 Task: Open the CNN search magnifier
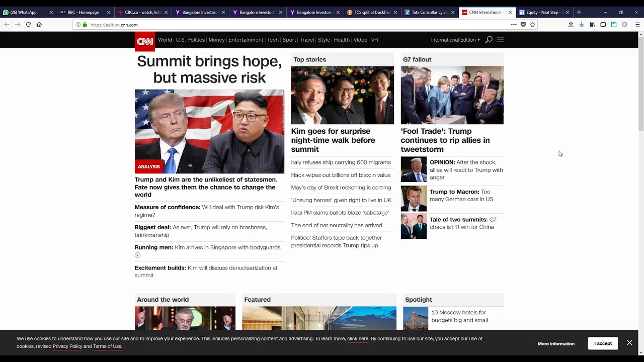point(489,40)
